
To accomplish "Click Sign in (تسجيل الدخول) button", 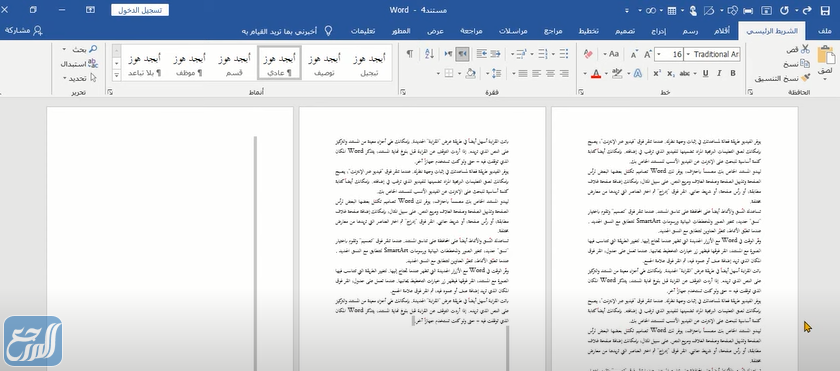I will (x=140, y=10).
